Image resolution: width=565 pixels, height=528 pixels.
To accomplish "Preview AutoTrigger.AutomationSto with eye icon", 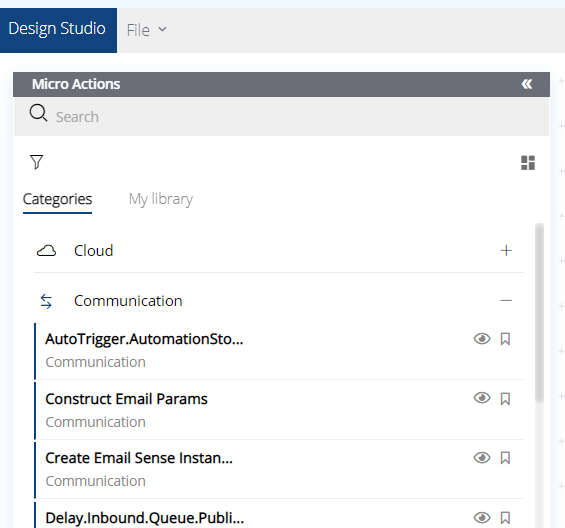I will (x=482, y=339).
